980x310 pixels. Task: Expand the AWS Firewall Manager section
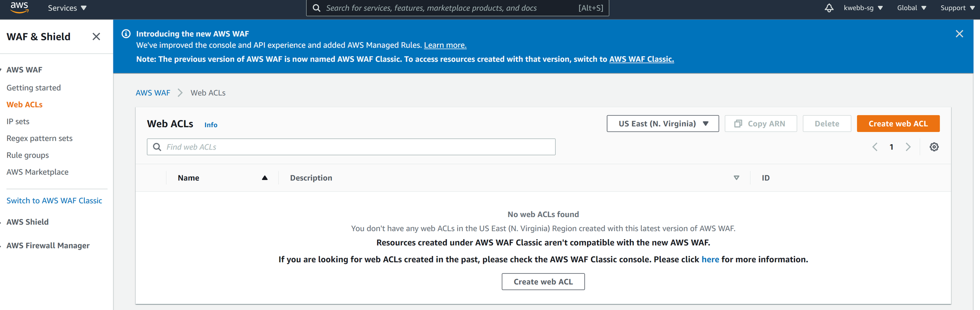(48, 246)
